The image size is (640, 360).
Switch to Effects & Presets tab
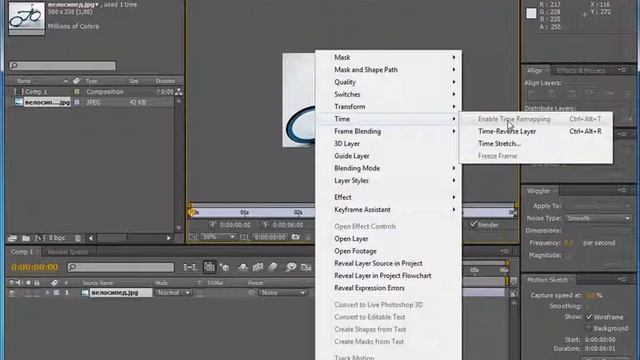click(x=581, y=71)
